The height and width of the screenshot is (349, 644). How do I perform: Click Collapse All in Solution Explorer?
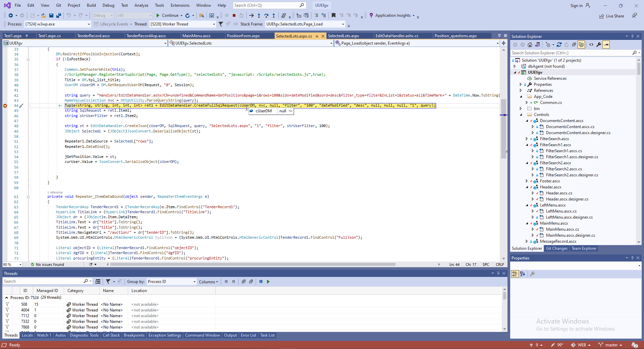pyautogui.click(x=574, y=45)
